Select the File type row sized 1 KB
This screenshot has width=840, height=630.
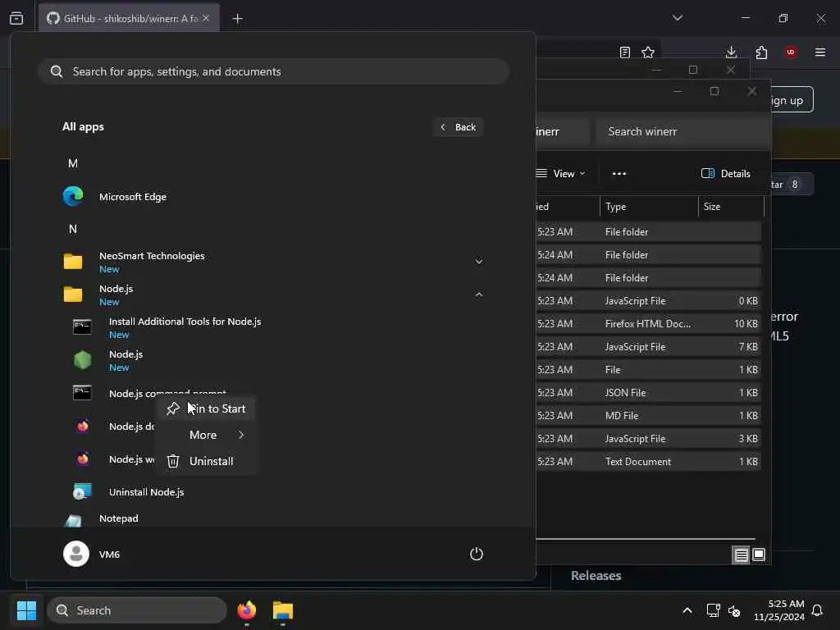click(648, 370)
